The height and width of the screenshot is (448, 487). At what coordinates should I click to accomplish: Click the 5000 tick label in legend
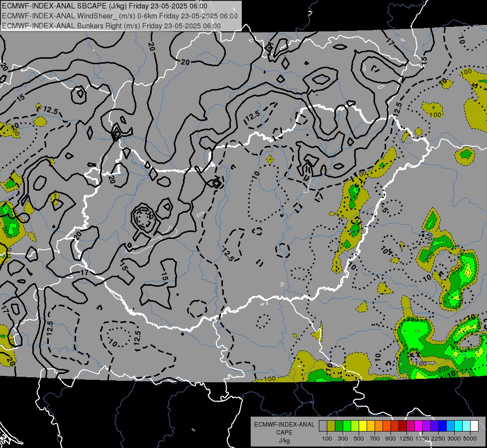[x=470, y=439]
